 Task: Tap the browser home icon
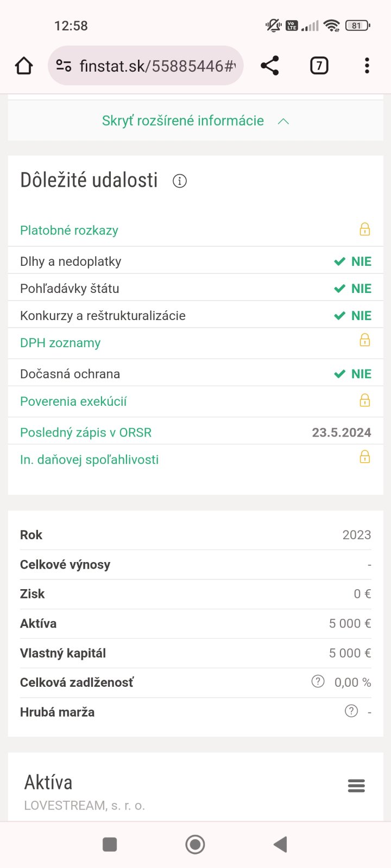click(24, 66)
